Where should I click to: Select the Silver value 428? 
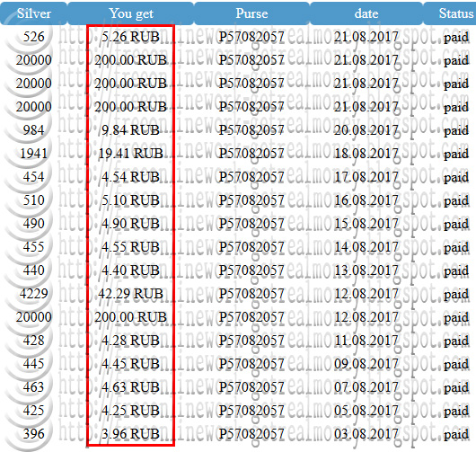tap(34, 341)
